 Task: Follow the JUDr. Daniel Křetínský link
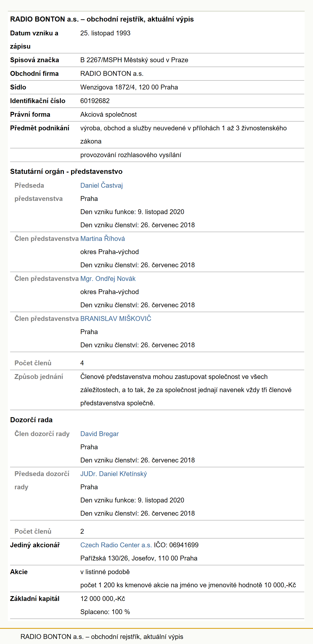[x=113, y=474]
